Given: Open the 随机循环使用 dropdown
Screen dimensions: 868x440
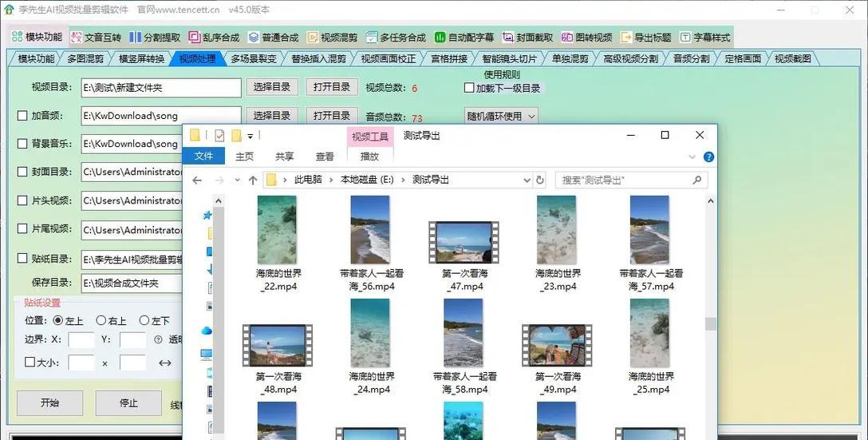Looking at the screenshot, I should [x=502, y=117].
